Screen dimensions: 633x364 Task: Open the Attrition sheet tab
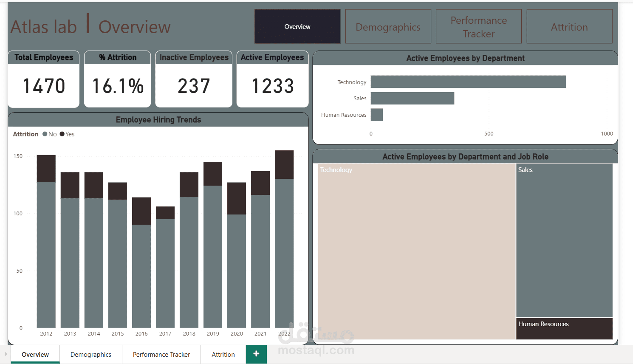pos(223,354)
